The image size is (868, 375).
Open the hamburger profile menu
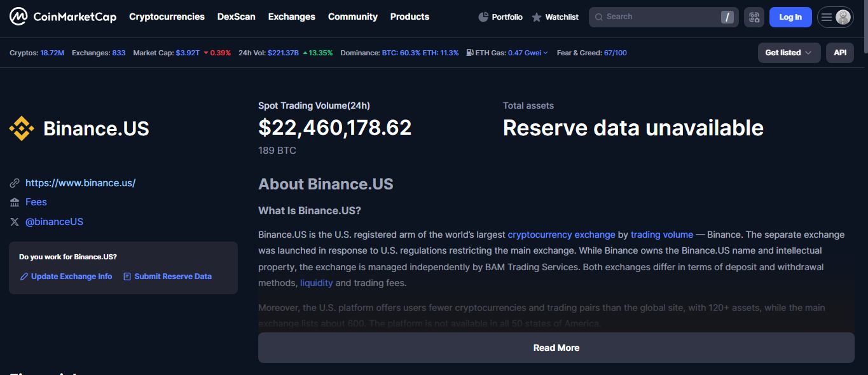pos(827,17)
